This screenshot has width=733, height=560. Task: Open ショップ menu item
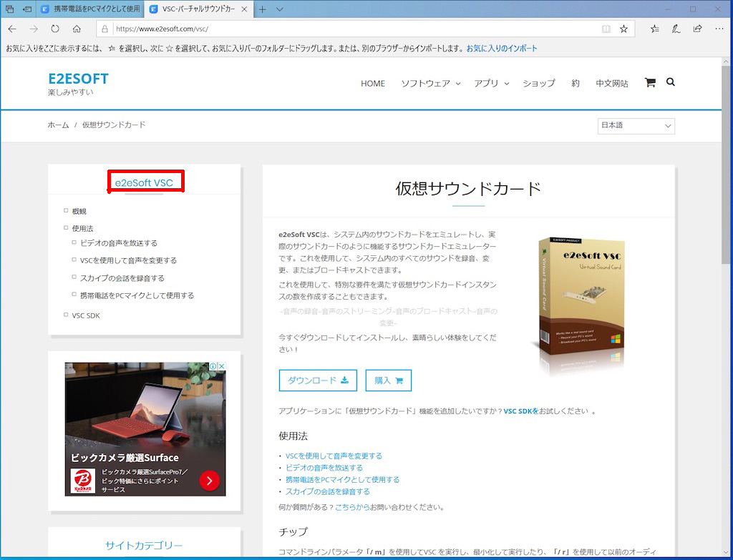pyautogui.click(x=538, y=83)
